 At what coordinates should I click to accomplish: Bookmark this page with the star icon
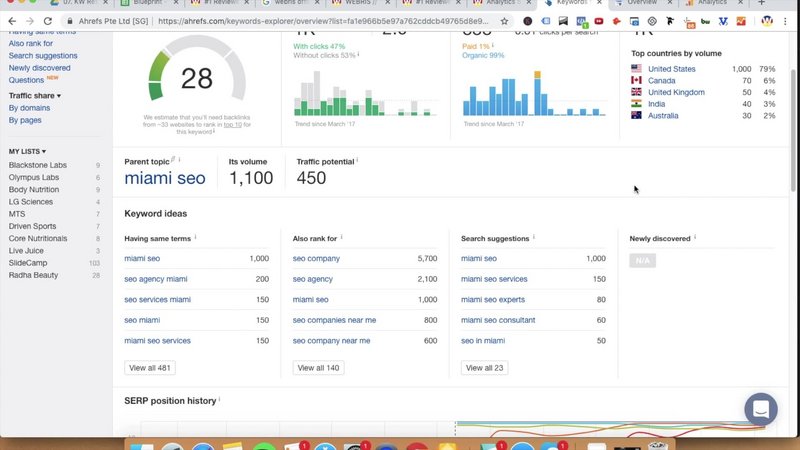(504, 21)
